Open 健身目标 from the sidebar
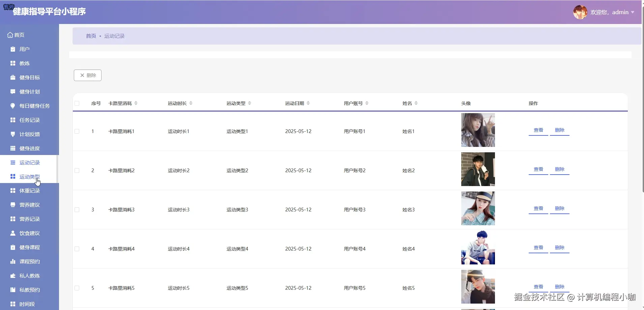The height and width of the screenshot is (310, 644). (x=28, y=77)
